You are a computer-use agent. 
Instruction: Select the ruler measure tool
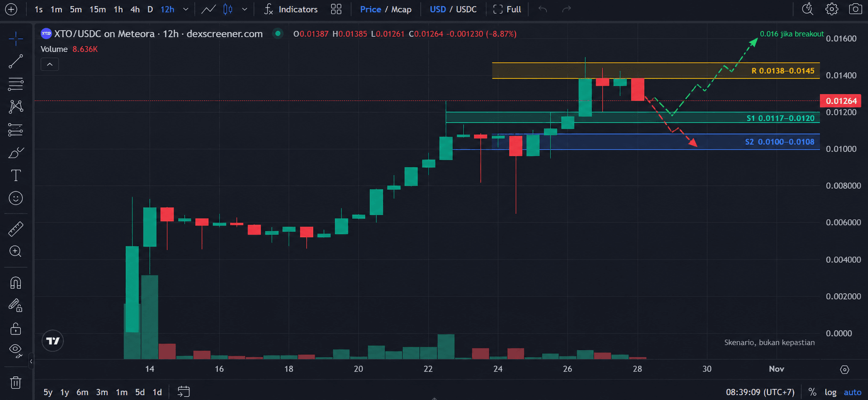point(16,229)
